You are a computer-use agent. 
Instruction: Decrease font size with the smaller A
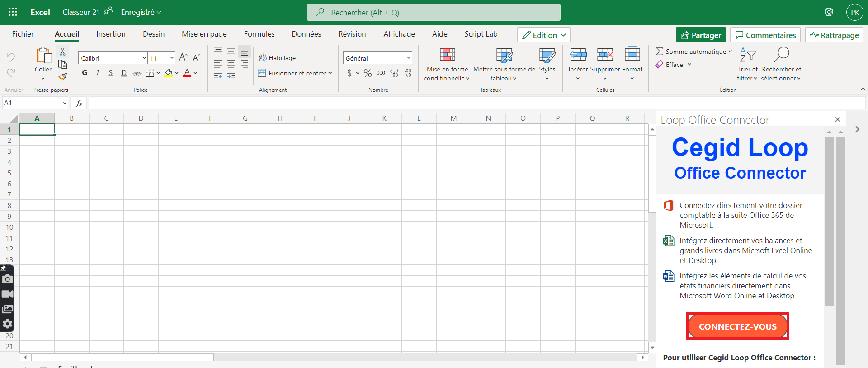tap(196, 57)
